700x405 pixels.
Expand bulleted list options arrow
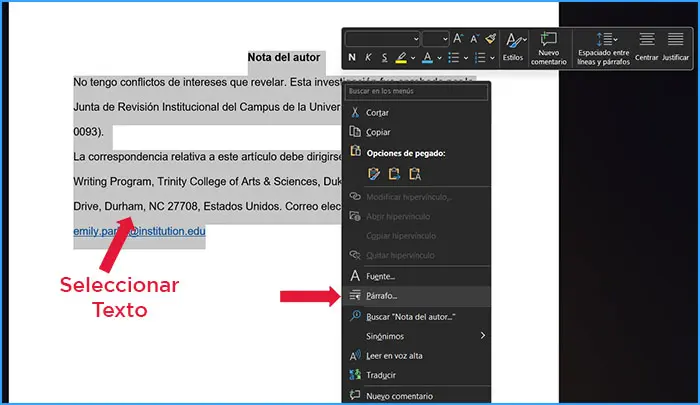pyautogui.click(x=466, y=58)
